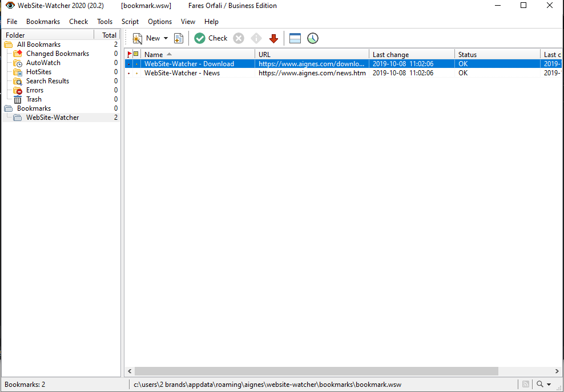Screen dimensions: 564x392
Task: Click the horizontal scrollbar right arrow
Action: 557,371
